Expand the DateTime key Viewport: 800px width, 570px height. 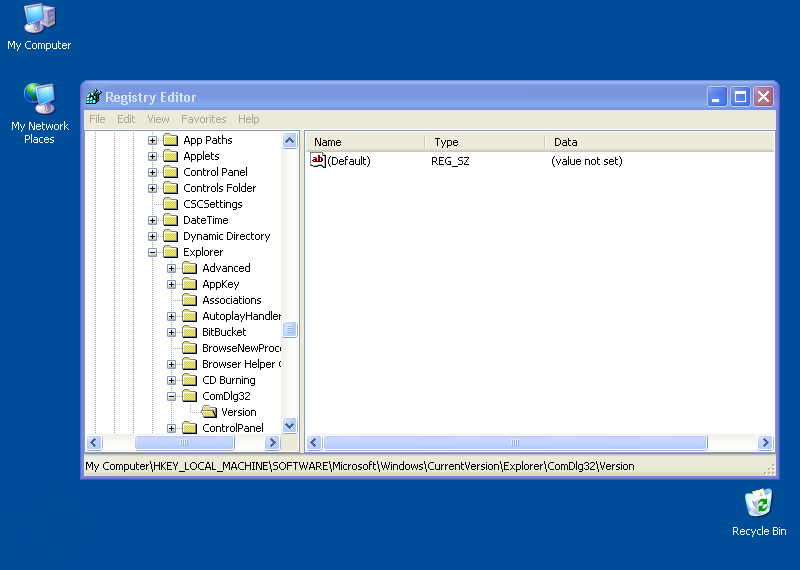click(x=152, y=220)
